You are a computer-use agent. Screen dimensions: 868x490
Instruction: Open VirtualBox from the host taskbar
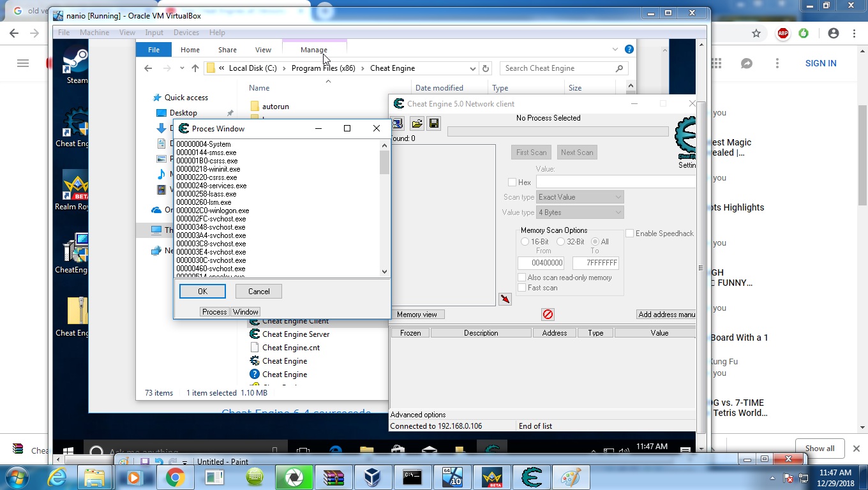point(373,477)
